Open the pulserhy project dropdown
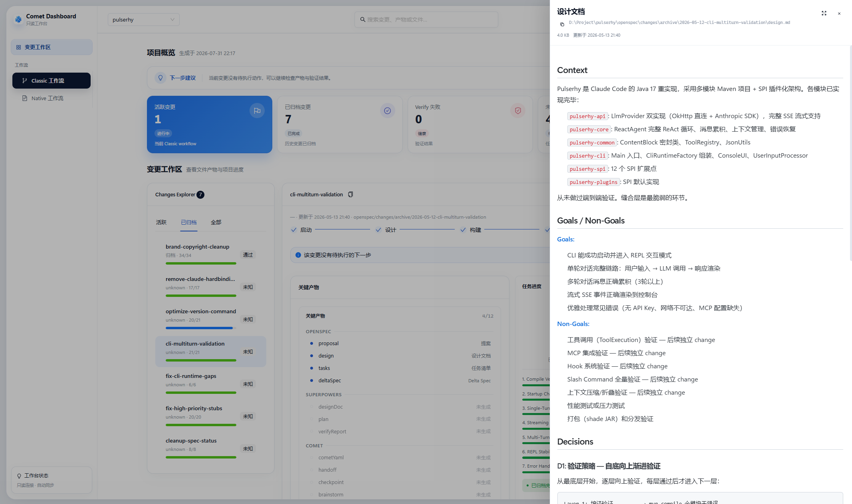This screenshot has height=504, width=852. [143, 20]
